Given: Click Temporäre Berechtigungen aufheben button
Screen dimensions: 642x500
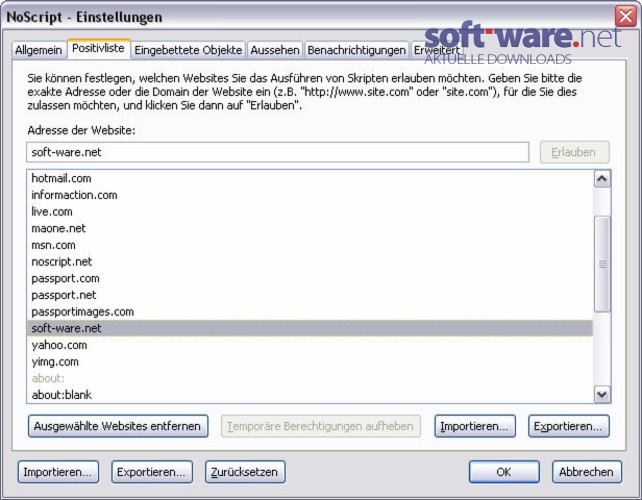Looking at the screenshot, I should (321, 426).
